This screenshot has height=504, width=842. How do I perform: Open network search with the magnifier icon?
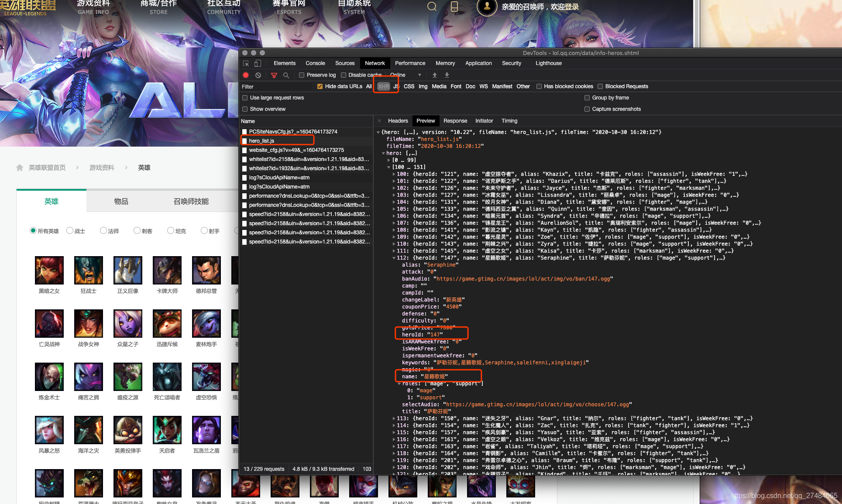286,75
